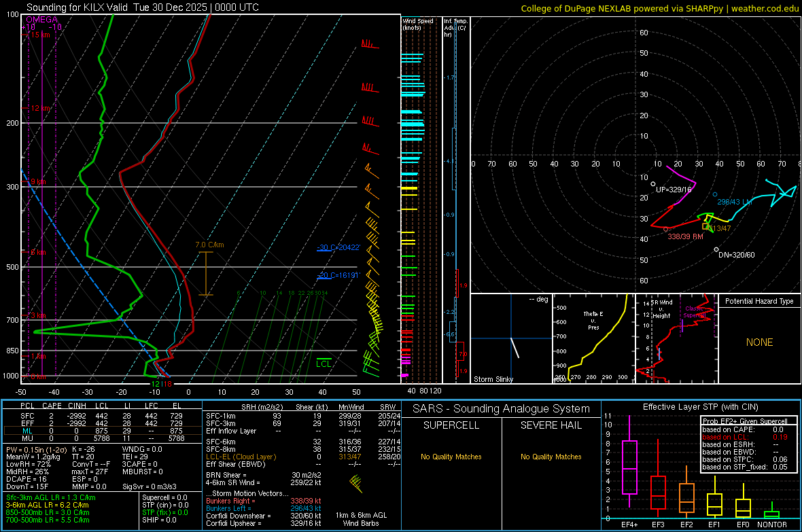
Task: Click the STP (cin) = 0.0 value
Action: 165,505
